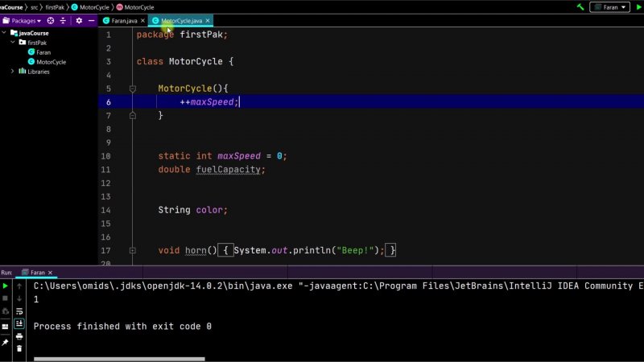
Task: Hide the Packages tool window
Action: click(x=91, y=20)
